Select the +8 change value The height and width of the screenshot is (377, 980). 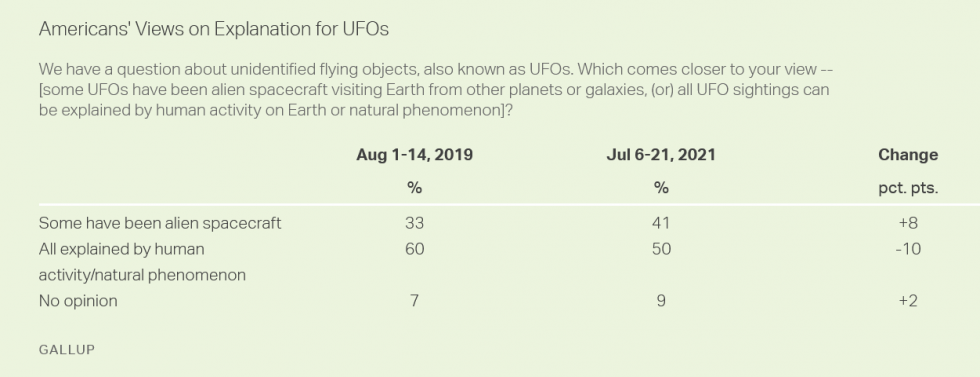pos(908,223)
